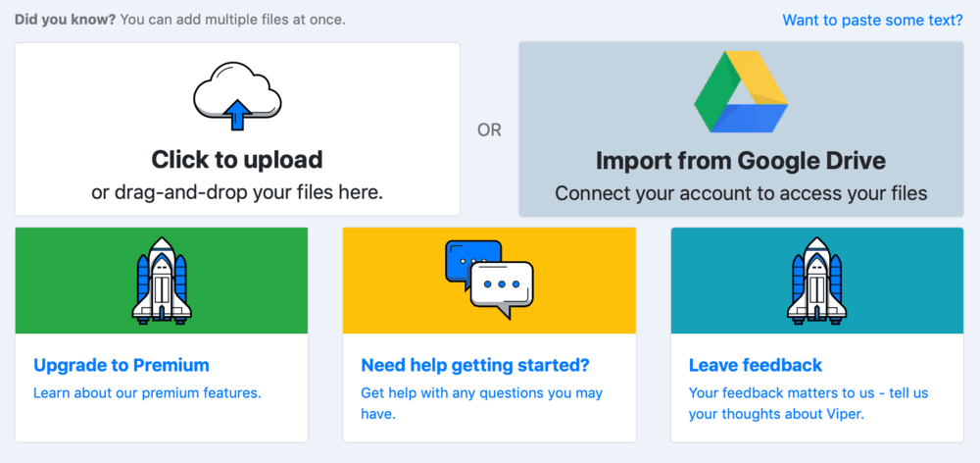
Task: Click the 'Click to upload' heading
Action: coord(237,160)
